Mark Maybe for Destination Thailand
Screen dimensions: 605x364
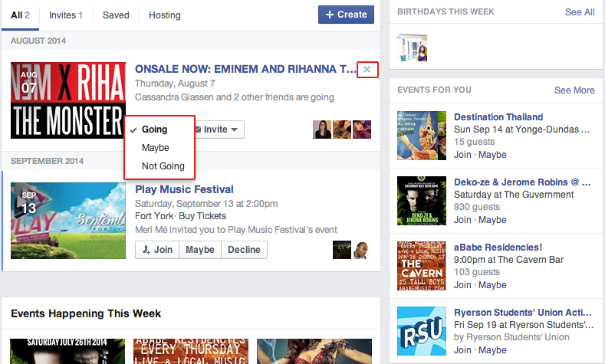click(492, 155)
